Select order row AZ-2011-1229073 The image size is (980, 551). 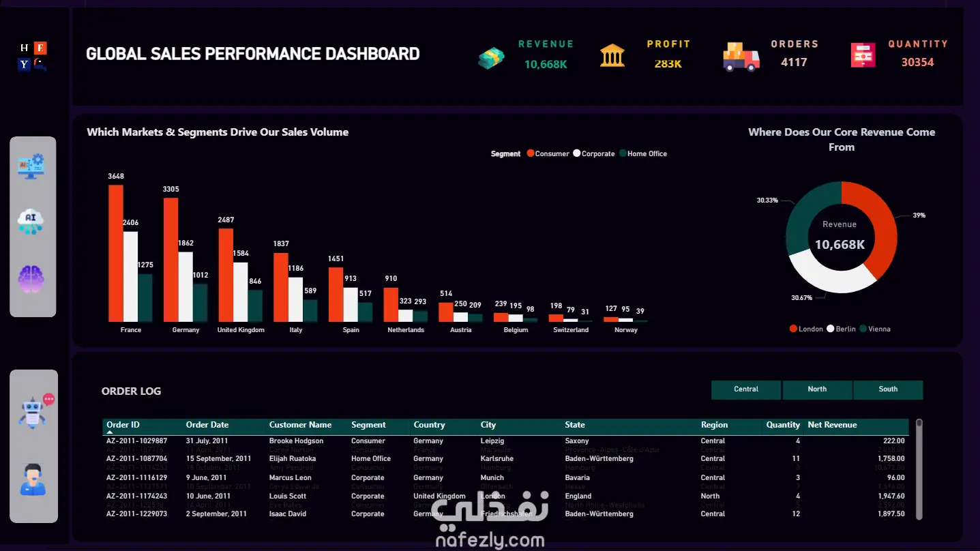[x=505, y=514]
